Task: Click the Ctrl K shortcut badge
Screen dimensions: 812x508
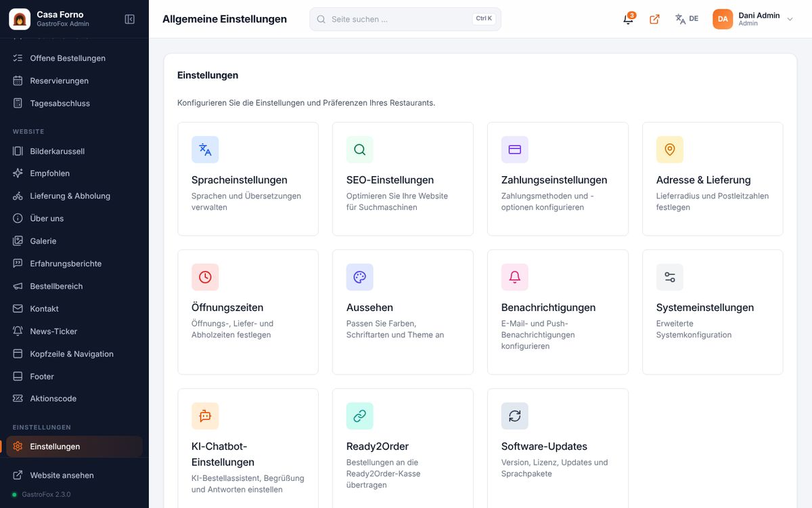Action: coord(484,19)
